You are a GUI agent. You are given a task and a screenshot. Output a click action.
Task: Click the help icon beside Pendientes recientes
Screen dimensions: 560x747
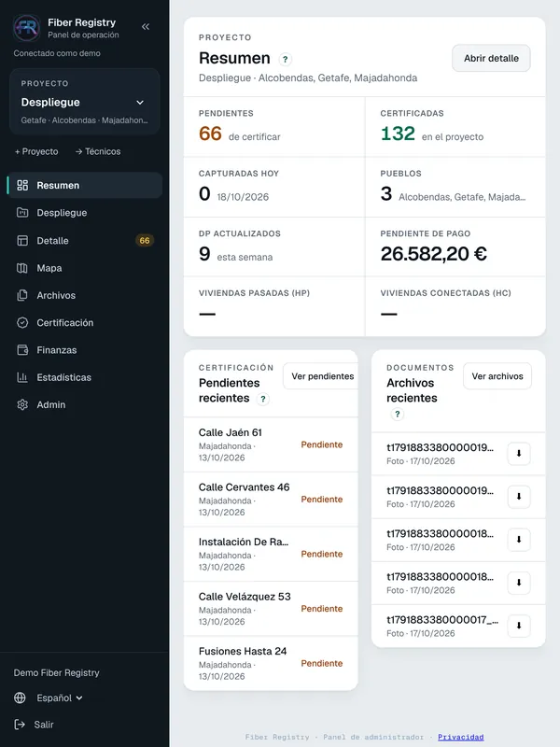pos(263,399)
